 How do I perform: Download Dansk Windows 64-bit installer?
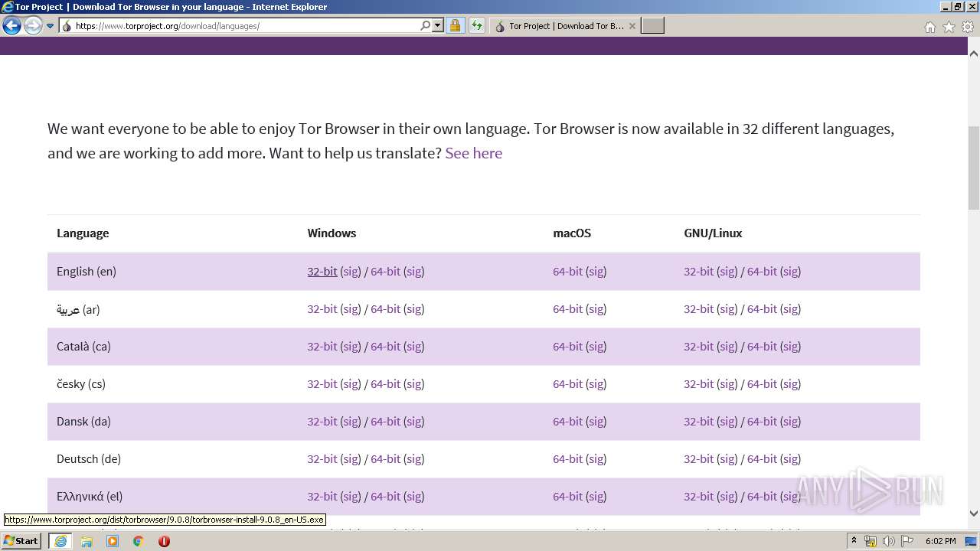pyautogui.click(x=385, y=421)
